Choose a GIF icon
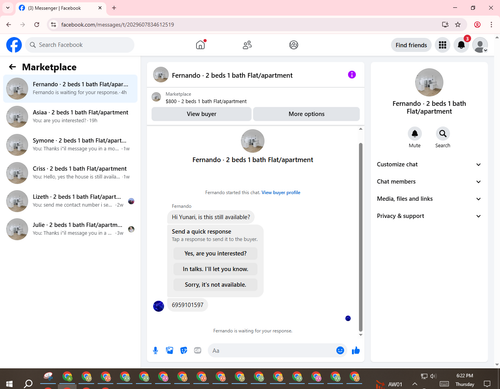This screenshot has width=500, height=389. [x=198, y=350]
